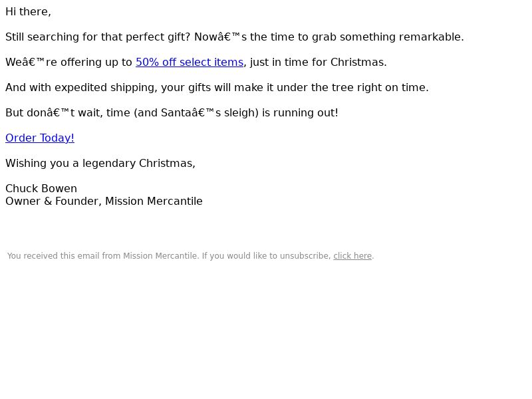
Task: Click the Order Today! link
Action: click(x=40, y=138)
